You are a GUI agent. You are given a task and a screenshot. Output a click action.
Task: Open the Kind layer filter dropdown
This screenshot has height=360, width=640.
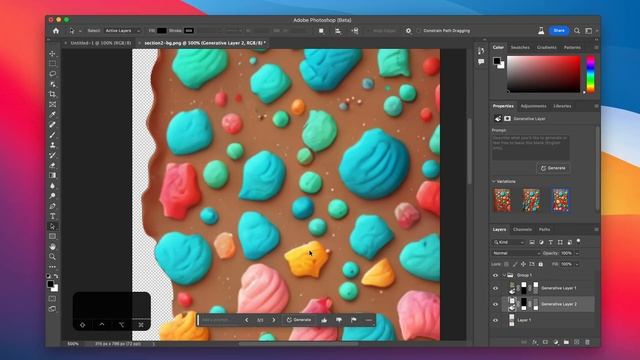(x=509, y=242)
